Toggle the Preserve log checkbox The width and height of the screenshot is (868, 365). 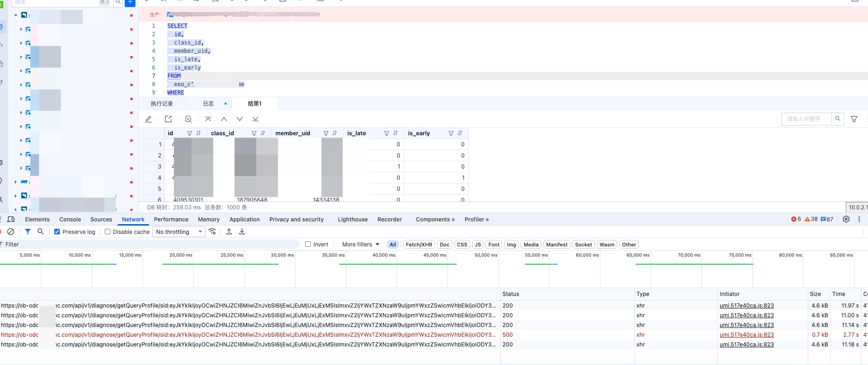(x=57, y=232)
